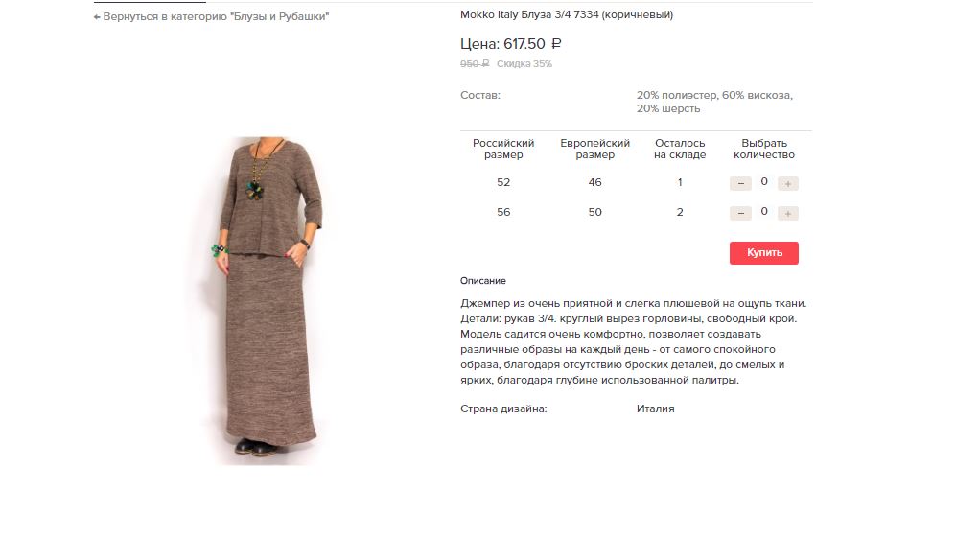
Task: Click the Выбрать количество column header
Action: coord(764,149)
